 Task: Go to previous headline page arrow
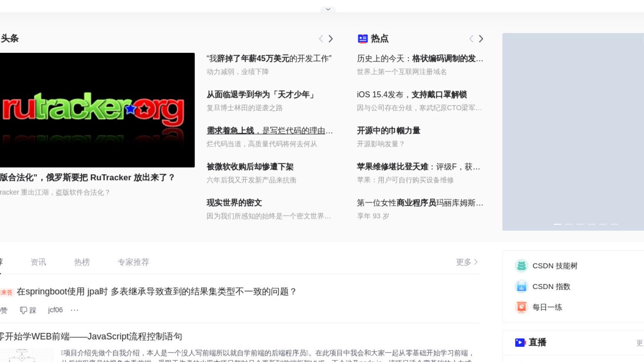click(321, 39)
